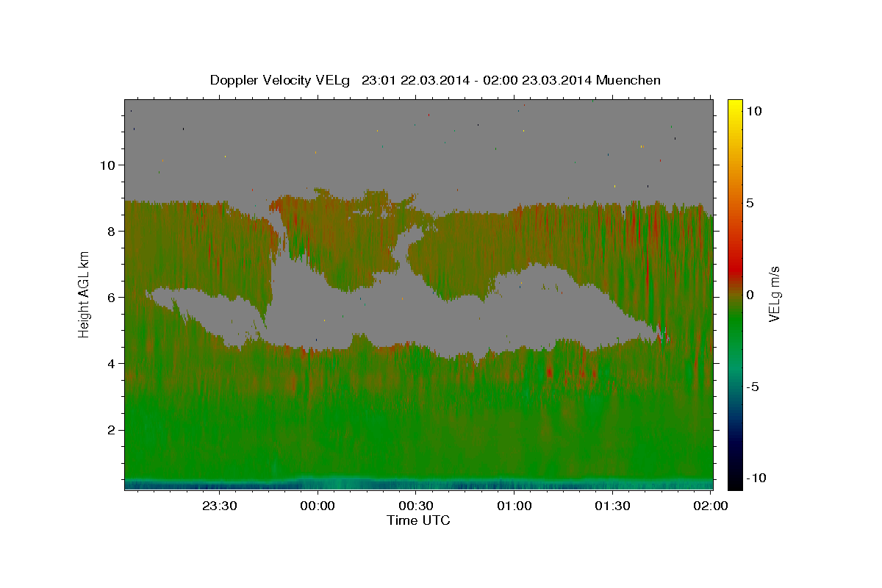Click the height tick label '4'

[x=112, y=363]
